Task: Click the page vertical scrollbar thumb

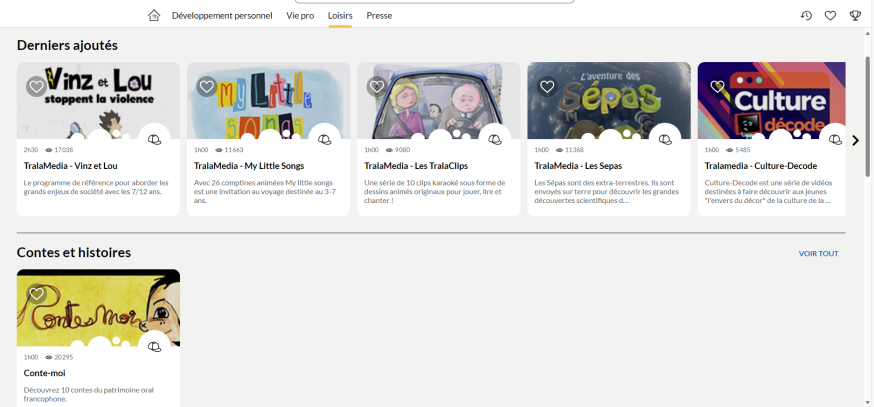Action: tap(867, 117)
